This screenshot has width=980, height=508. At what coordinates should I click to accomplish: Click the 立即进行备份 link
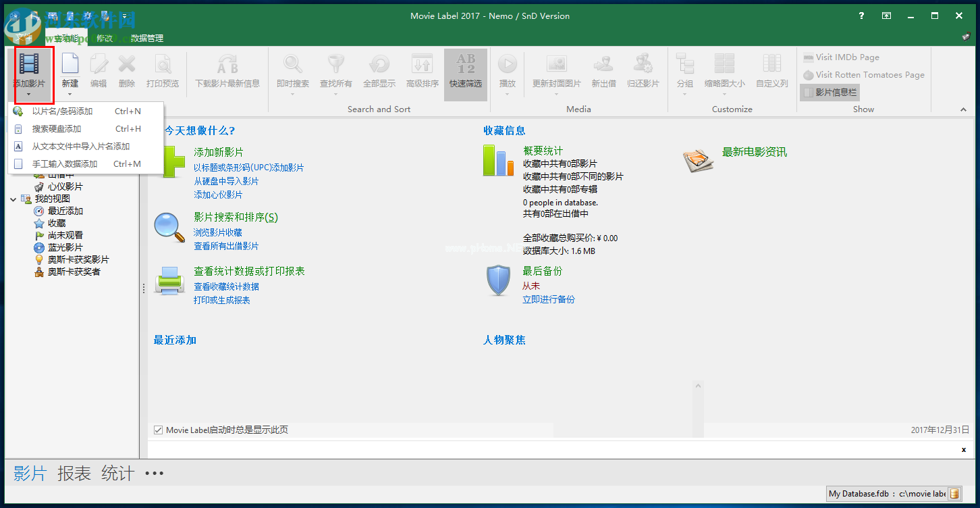coord(549,299)
